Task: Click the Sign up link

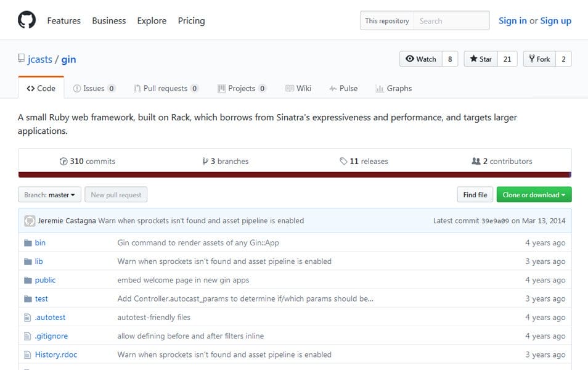Action: 556,21
